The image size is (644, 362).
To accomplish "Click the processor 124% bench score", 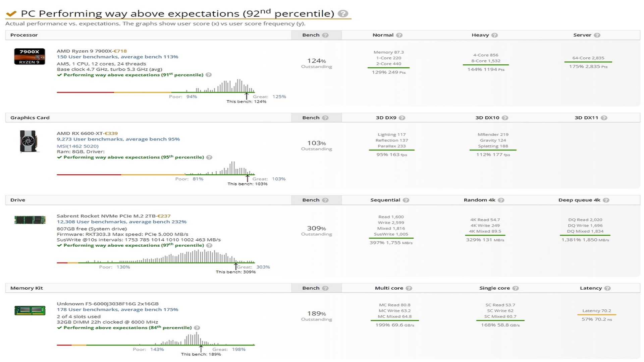I will (316, 61).
